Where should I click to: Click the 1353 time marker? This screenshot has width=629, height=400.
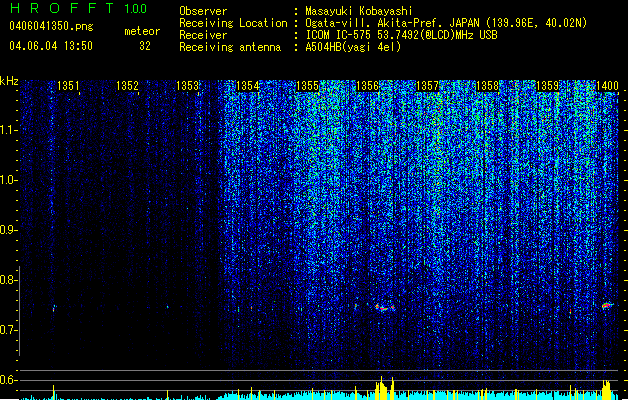click(x=187, y=86)
